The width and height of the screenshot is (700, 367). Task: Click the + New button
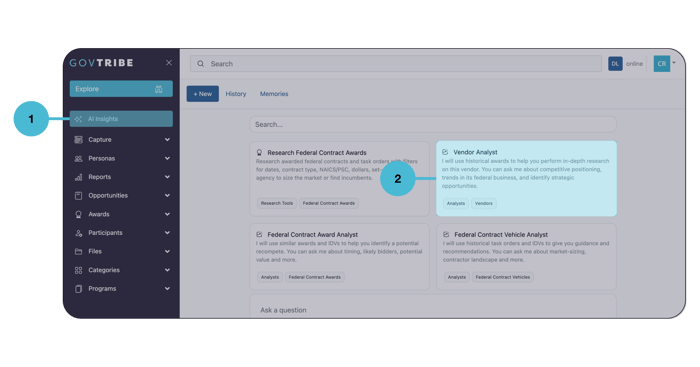pyautogui.click(x=203, y=94)
